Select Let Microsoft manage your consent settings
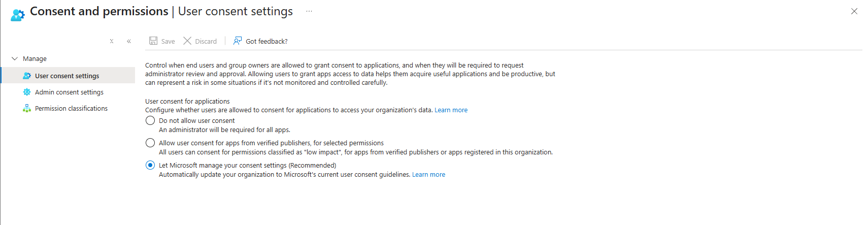This screenshot has width=868, height=225. [x=150, y=165]
